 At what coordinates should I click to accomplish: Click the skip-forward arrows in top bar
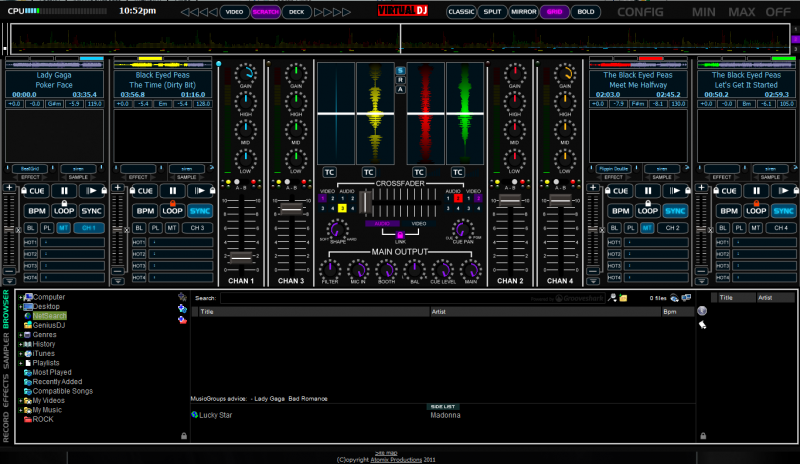click(x=332, y=12)
